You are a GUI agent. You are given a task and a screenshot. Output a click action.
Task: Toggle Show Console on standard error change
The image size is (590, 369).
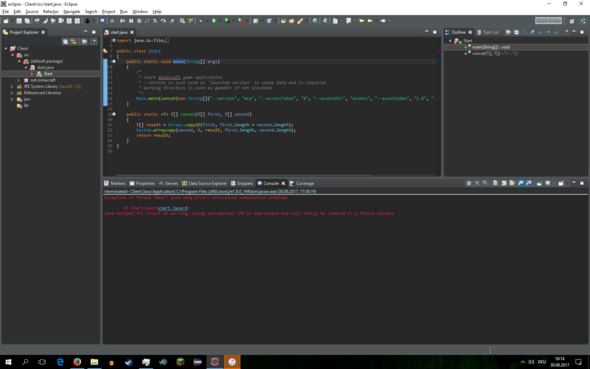click(529, 183)
